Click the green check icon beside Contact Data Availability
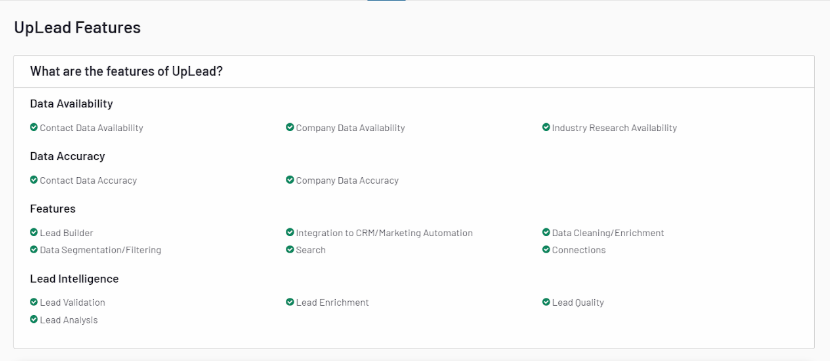The image size is (830, 361). pyautogui.click(x=34, y=127)
